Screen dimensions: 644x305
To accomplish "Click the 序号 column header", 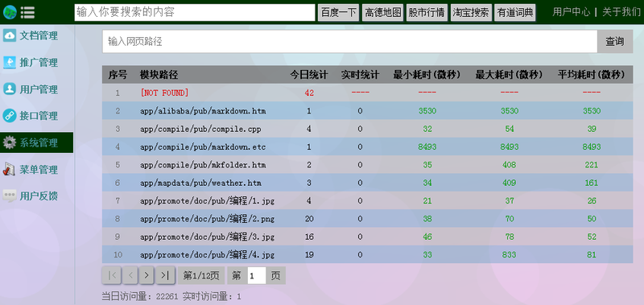I will (x=118, y=75).
